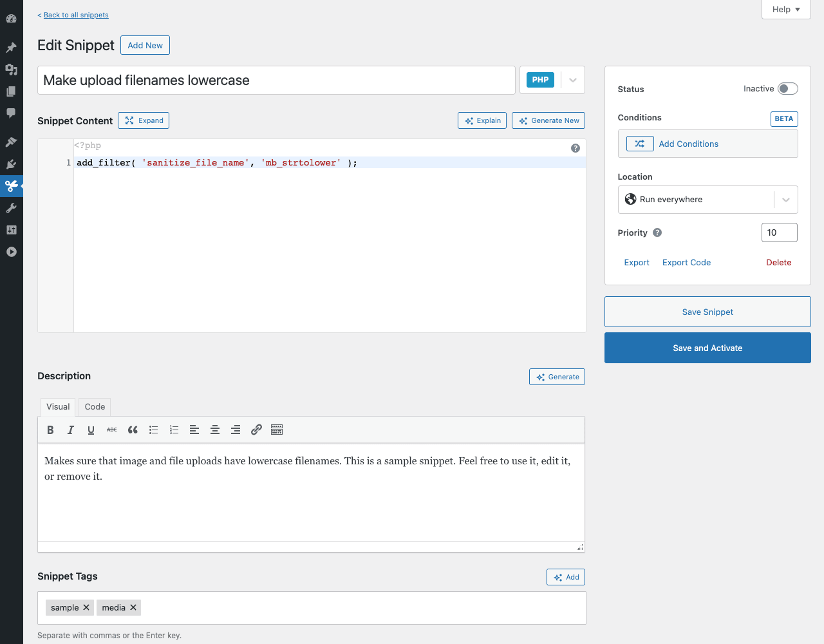The image size is (824, 644).
Task: Click the PHP type badge
Action: pos(540,80)
